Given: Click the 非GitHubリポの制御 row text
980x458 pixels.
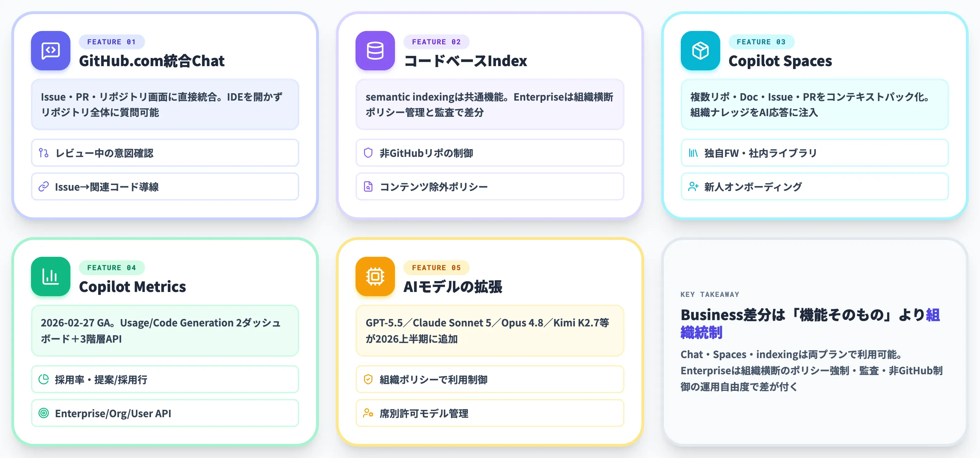Looking at the screenshot, I should coord(427,153).
